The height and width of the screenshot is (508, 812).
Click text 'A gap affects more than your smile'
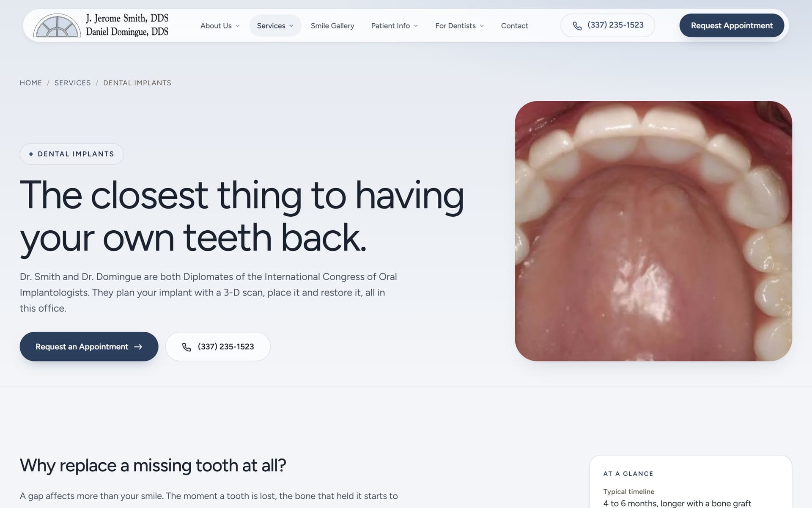click(x=92, y=496)
